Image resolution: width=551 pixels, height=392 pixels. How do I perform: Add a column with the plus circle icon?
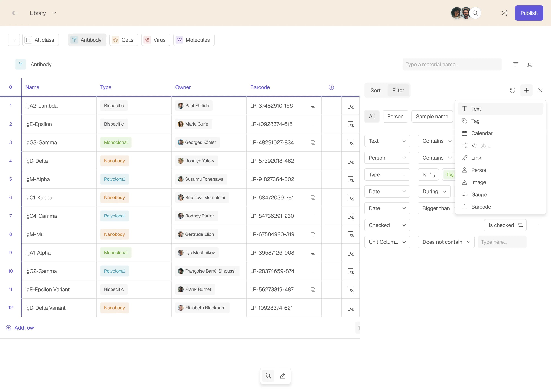331,87
